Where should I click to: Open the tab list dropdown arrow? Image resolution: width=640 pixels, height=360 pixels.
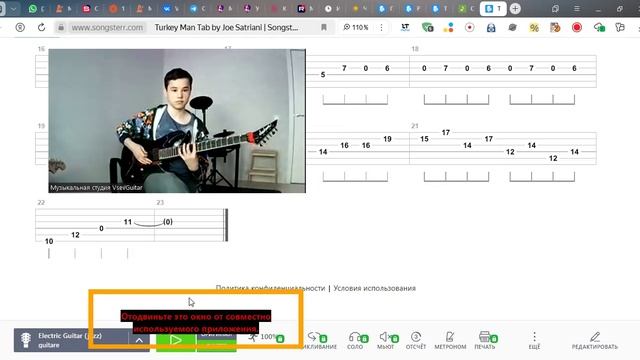(x=13, y=8)
